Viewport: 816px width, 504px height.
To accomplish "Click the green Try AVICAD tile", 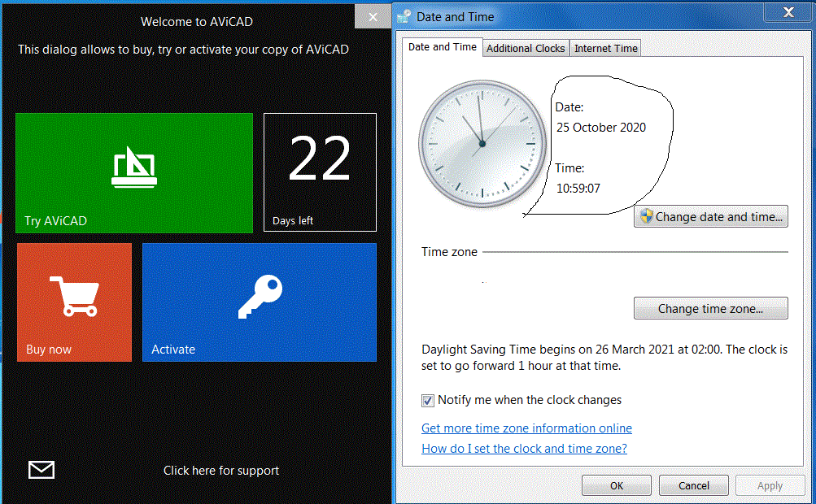I will pyautogui.click(x=134, y=172).
